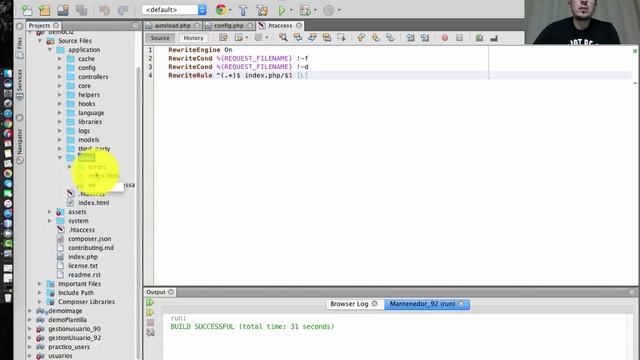This screenshot has height=360, width=640.
Task: Click Next Bookmark icon
Action: tap(376, 38)
